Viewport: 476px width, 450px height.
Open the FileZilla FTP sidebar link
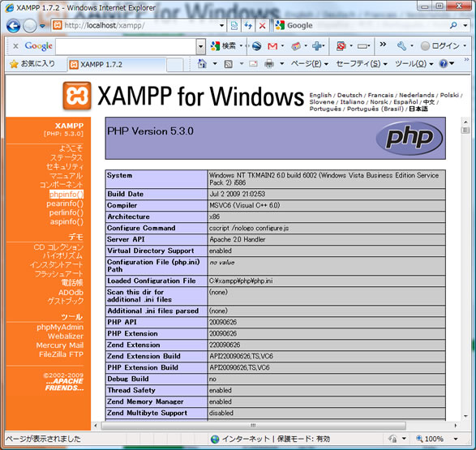click(x=61, y=354)
